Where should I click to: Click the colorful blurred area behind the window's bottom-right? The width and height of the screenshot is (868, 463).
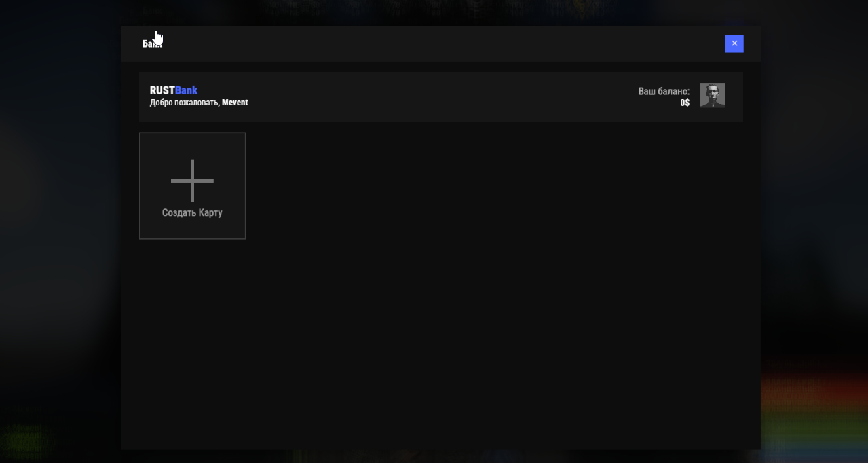pyautogui.click(x=814, y=407)
